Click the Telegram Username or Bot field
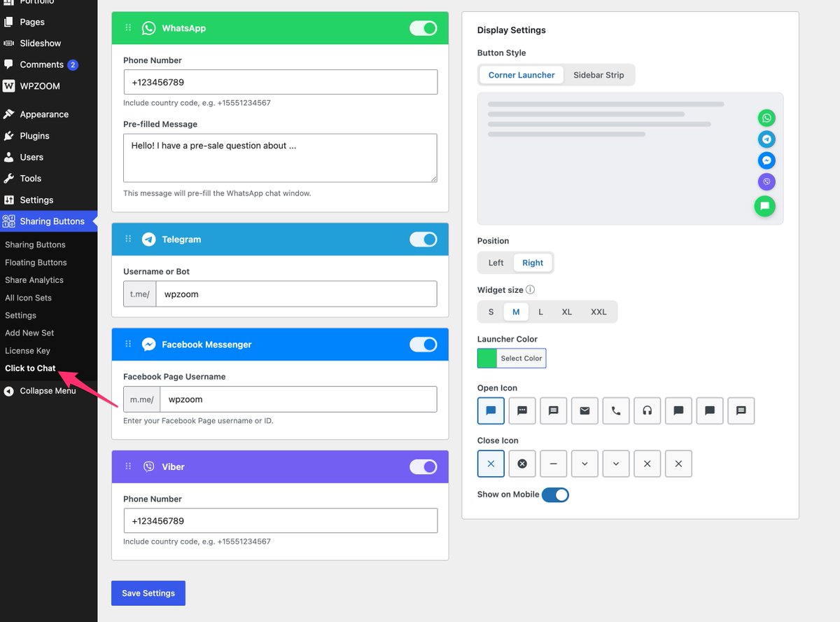The width and height of the screenshot is (840, 622). pos(297,294)
